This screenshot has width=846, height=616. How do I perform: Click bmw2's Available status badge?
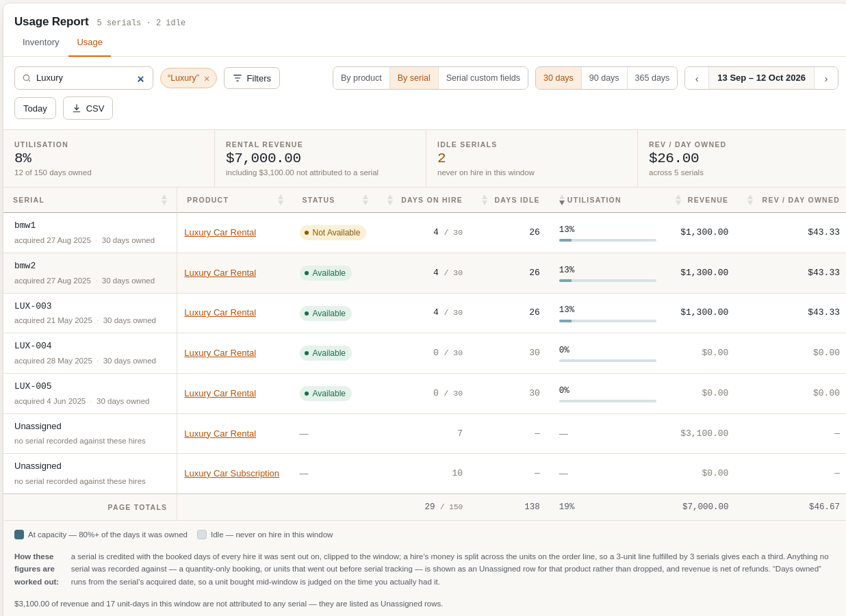coord(326,273)
